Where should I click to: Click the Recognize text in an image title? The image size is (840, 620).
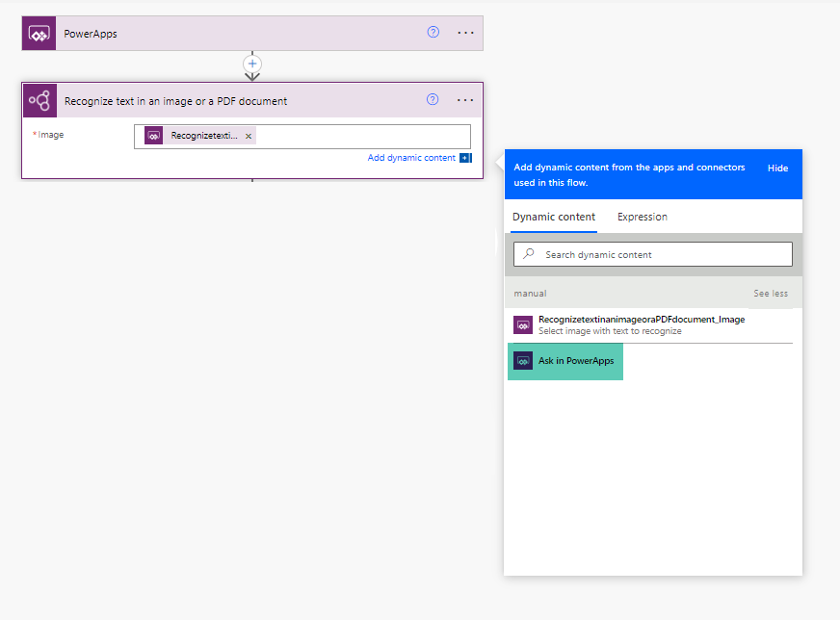[x=175, y=101]
